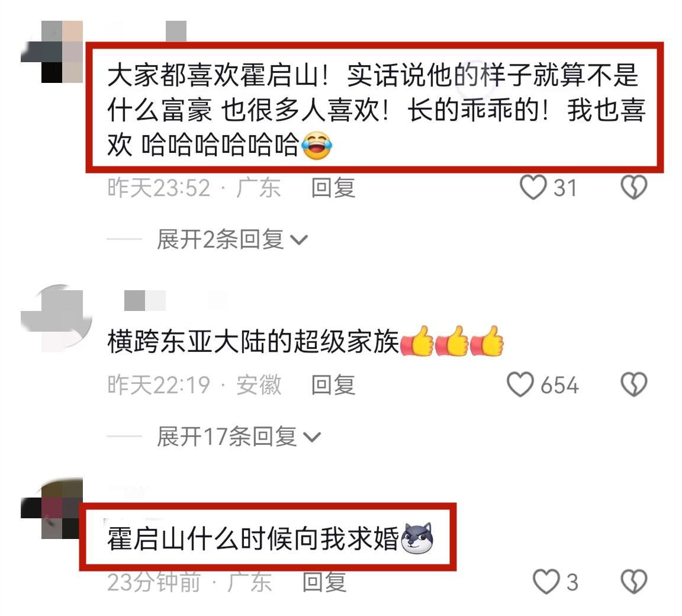Open the second commenter's avatar
The image size is (682, 616).
pyautogui.click(x=57, y=318)
